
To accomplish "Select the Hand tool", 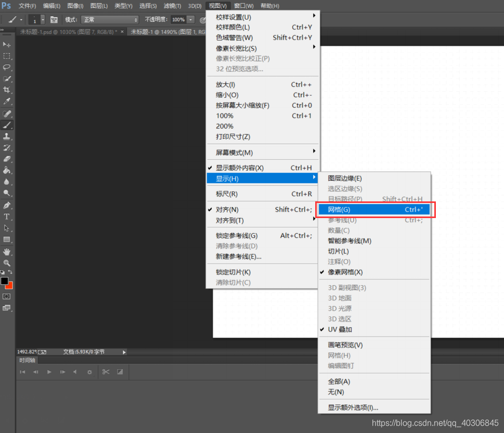I will point(6,251).
